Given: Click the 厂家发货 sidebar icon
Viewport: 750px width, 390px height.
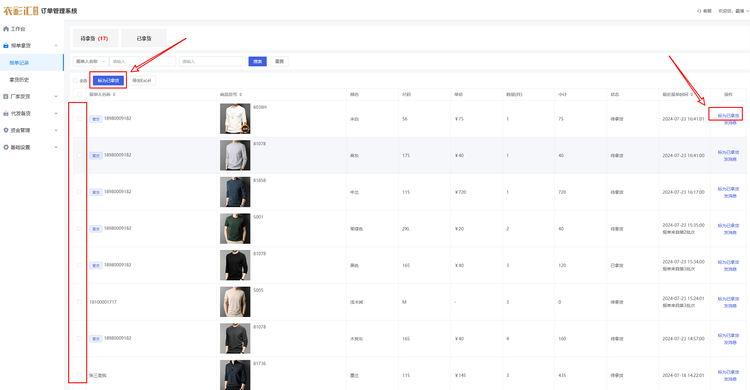Looking at the screenshot, I should click(6, 96).
